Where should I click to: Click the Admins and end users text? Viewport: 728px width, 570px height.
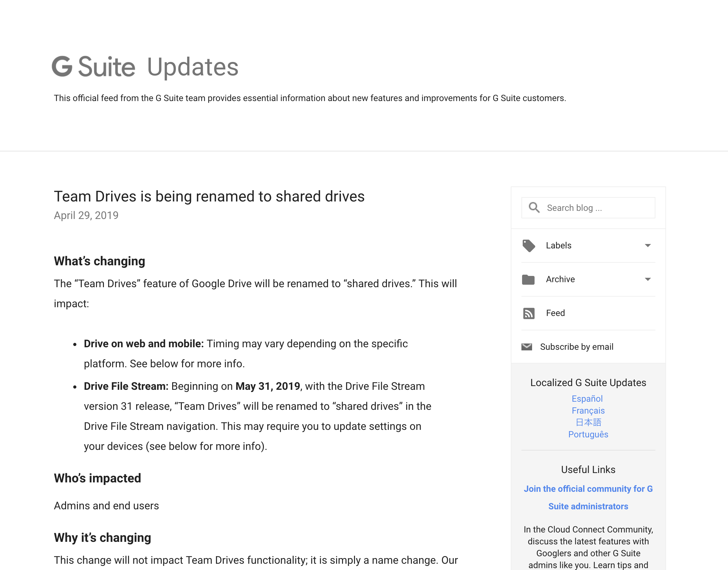(106, 506)
